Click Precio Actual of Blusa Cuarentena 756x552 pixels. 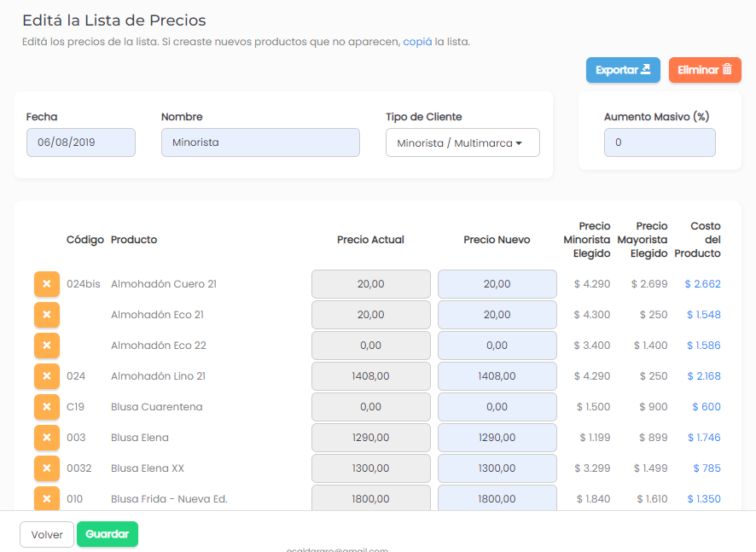(371, 407)
